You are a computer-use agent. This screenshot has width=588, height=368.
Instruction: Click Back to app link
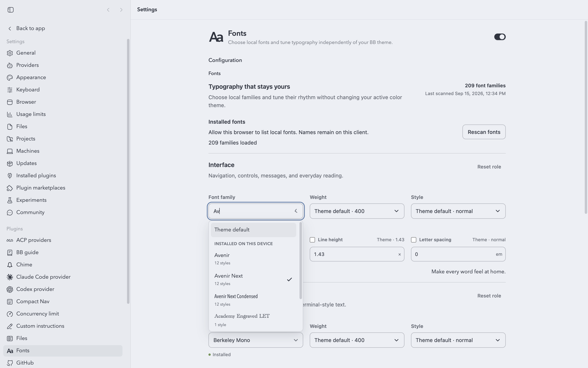click(x=30, y=28)
